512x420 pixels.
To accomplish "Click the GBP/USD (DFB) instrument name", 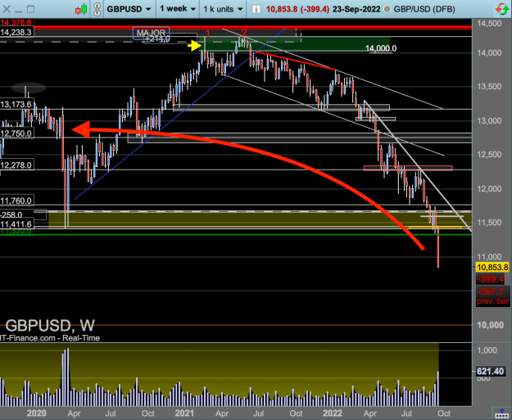I will (424, 9).
